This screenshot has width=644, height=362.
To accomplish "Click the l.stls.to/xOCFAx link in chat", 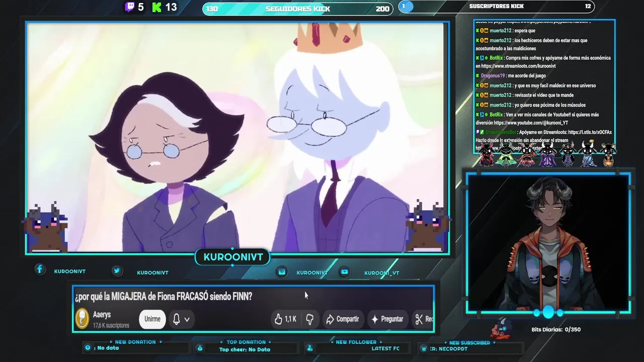I will [590, 132].
